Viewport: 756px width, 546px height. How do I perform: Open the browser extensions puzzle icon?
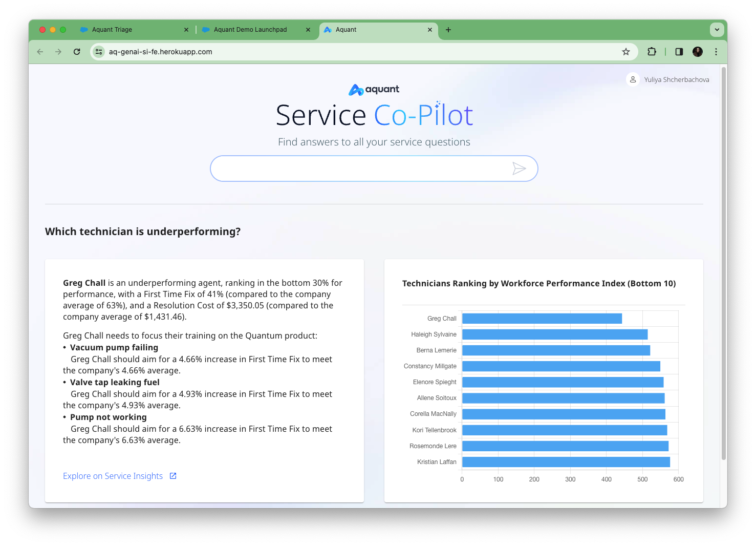pos(652,52)
